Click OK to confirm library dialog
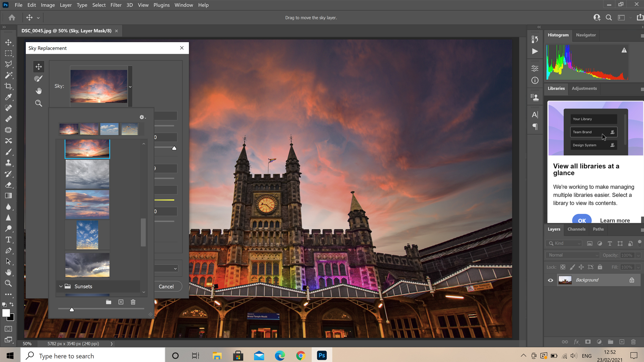Image resolution: width=644 pixels, height=362 pixels. point(582,221)
